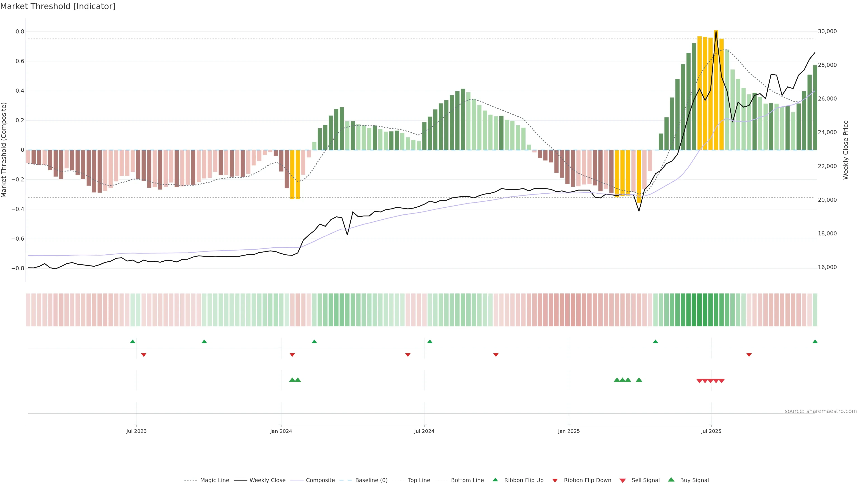The image size is (868, 488).
Task: Toggle Composite line in the legend
Action: click(320, 480)
